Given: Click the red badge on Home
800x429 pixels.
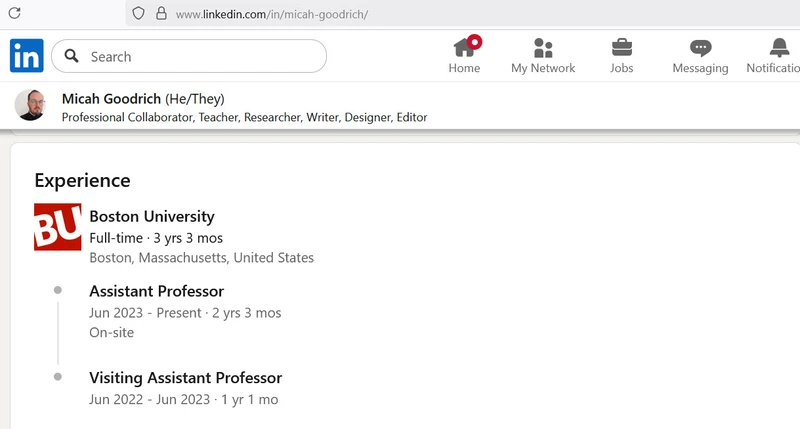Looking at the screenshot, I should coord(475,41).
